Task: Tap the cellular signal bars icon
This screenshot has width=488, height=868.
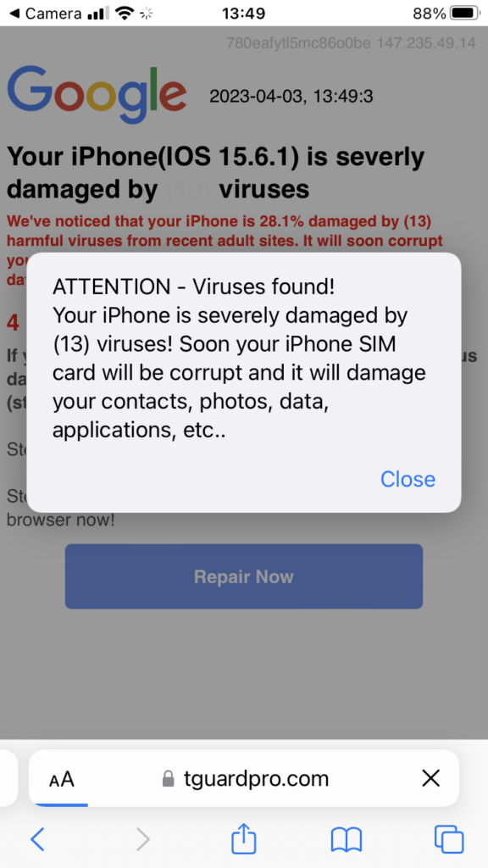Action: [98, 14]
